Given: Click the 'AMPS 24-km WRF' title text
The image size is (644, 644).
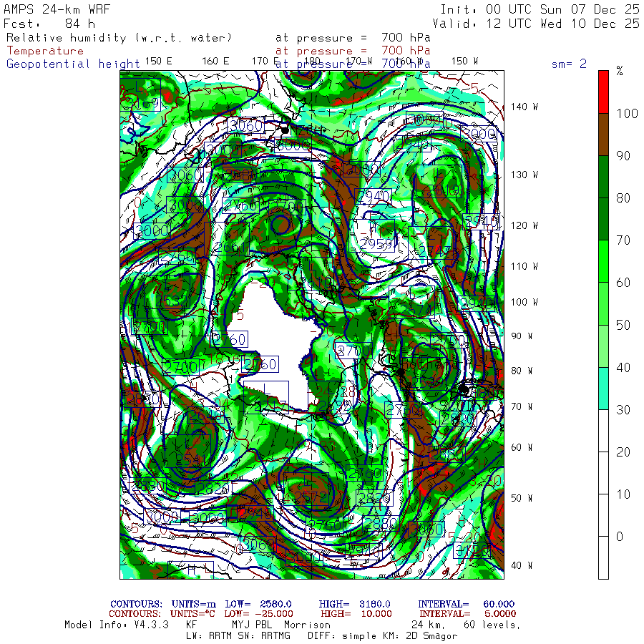Looking at the screenshot, I should [57, 9].
